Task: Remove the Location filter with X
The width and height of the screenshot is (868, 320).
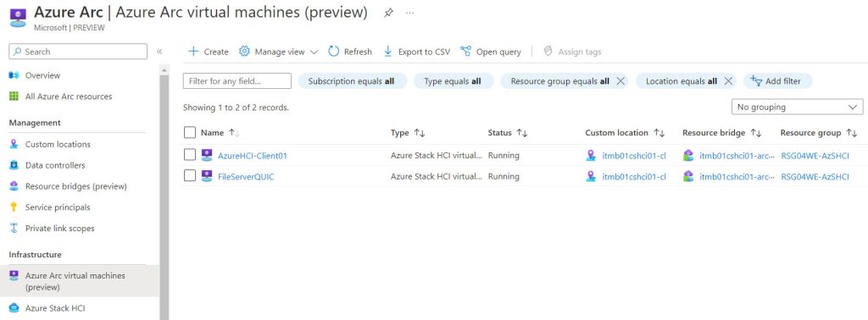Action: pos(728,81)
